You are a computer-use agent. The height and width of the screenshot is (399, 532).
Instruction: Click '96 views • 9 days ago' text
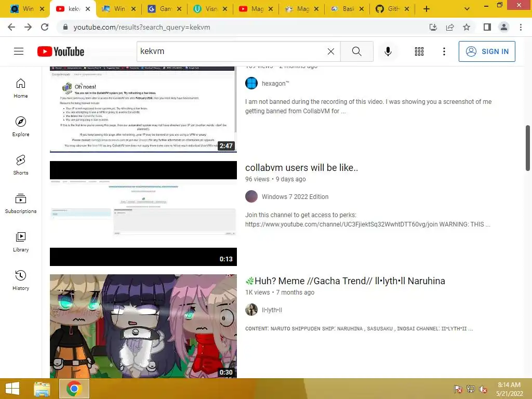(275, 179)
